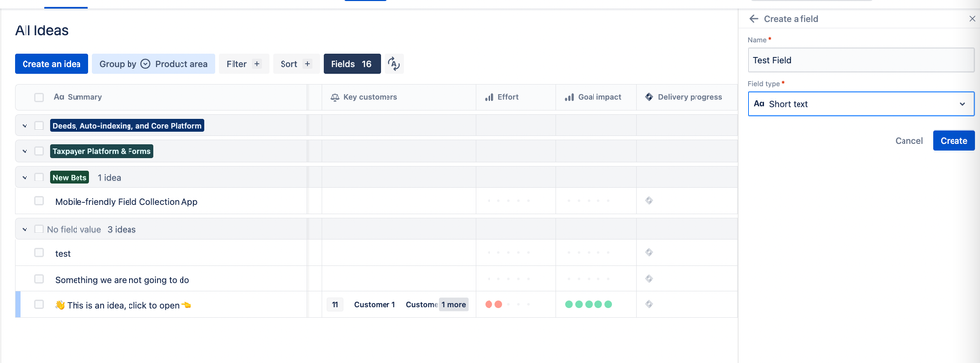This screenshot has height=363, width=980.
Task: Check the New Bets group checkbox
Action: [x=39, y=177]
